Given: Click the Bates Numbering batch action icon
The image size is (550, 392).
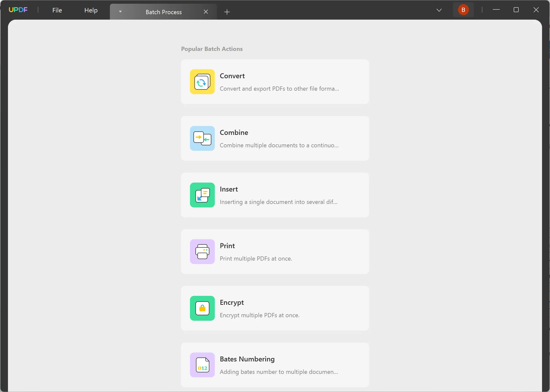Looking at the screenshot, I should point(203,364).
